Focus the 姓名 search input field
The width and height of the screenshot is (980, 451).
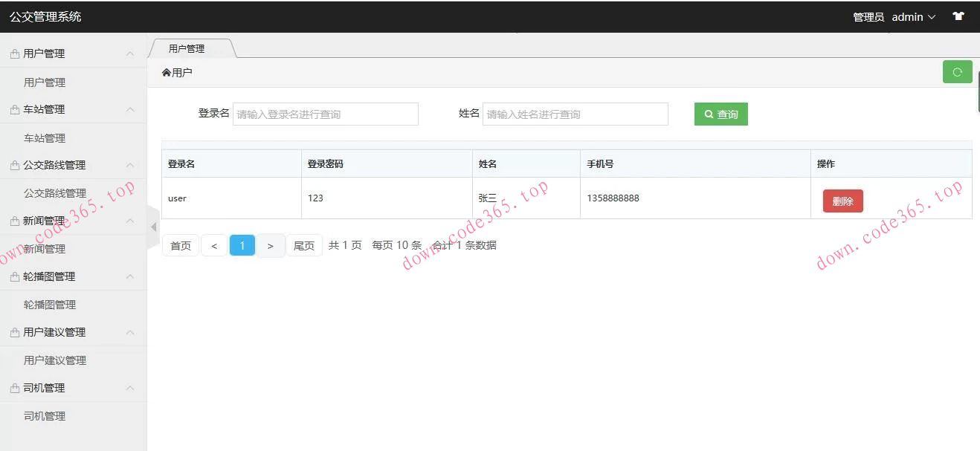[576, 114]
